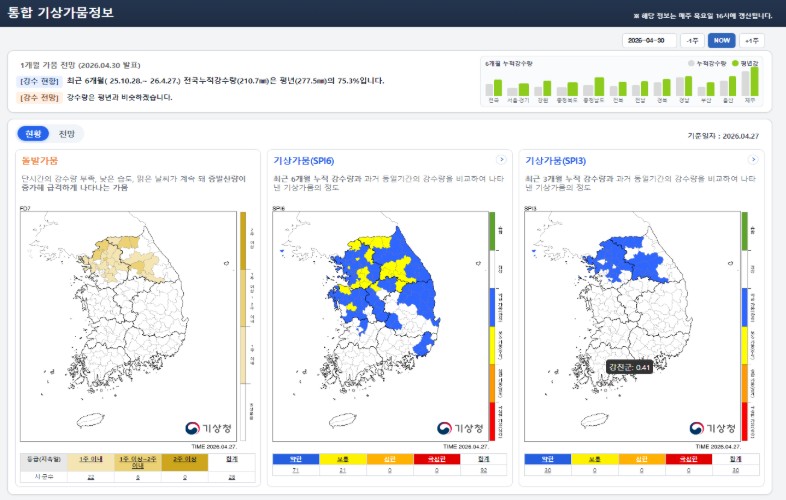Click 합계 in the 돌발가뭄 table
Screen dimensions: 786x500
click(x=232, y=459)
